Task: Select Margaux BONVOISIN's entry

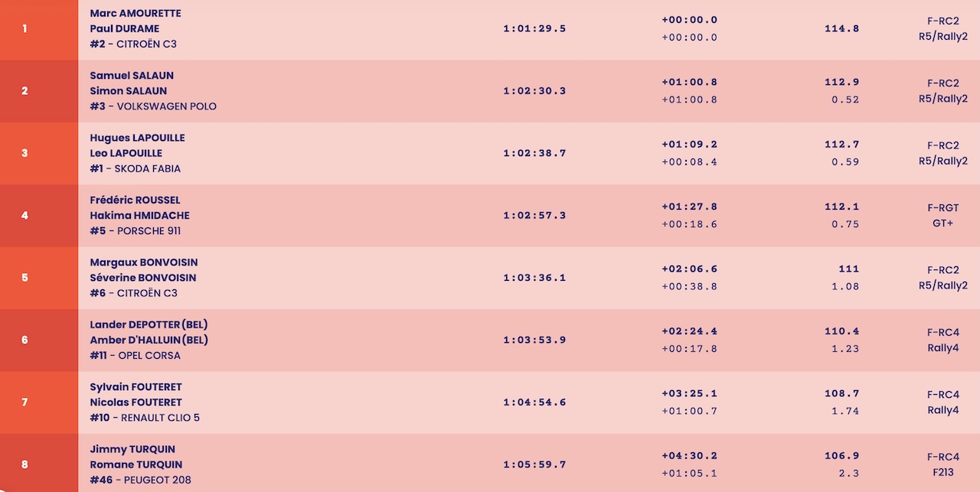Action: (x=144, y=262)
